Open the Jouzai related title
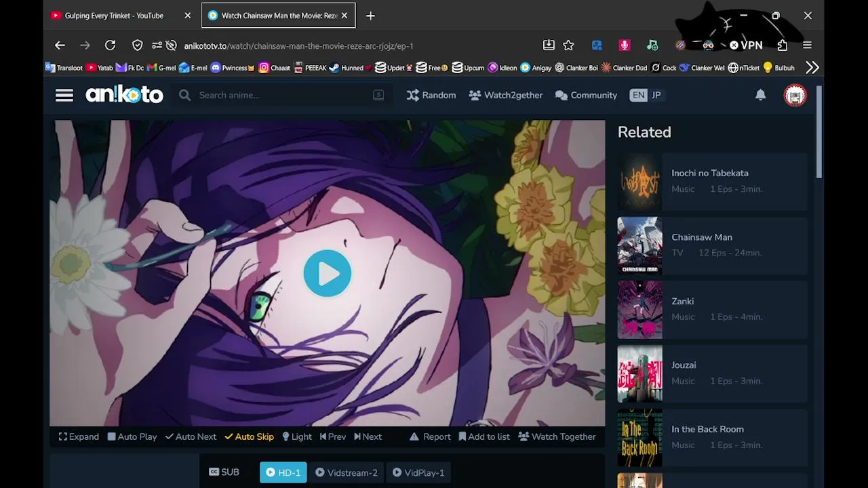Viewport: 868px width, 488px height. click(684, 365)
